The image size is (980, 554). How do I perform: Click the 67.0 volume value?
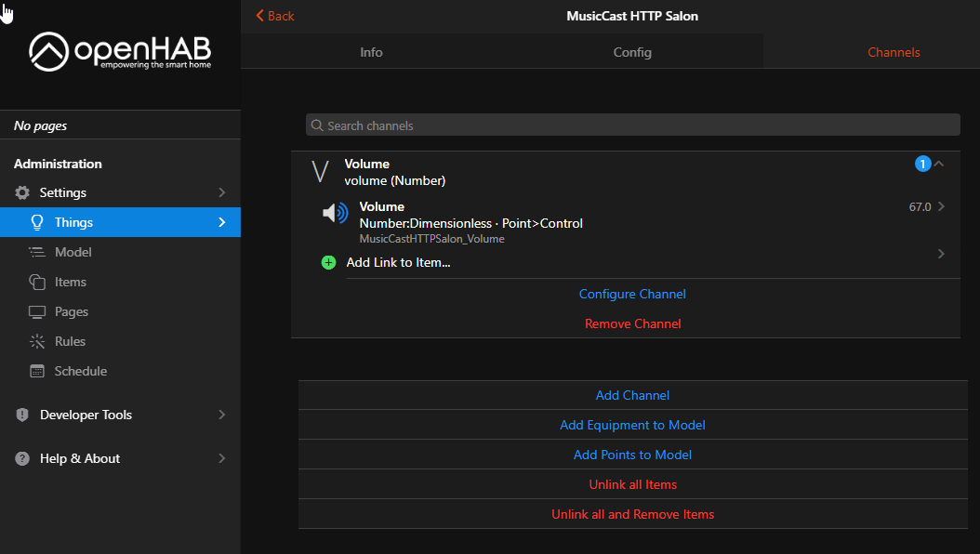(x=920, y=206)
